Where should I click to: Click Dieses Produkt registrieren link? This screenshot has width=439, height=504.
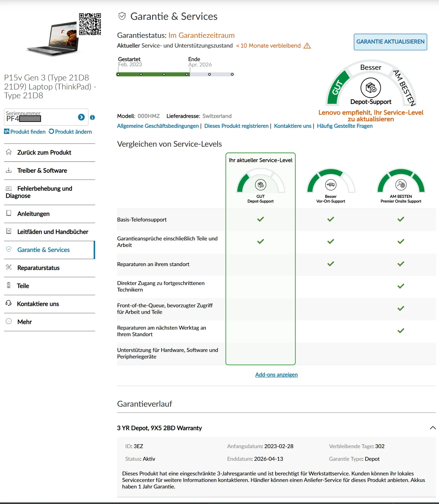(x=236, y=126)
